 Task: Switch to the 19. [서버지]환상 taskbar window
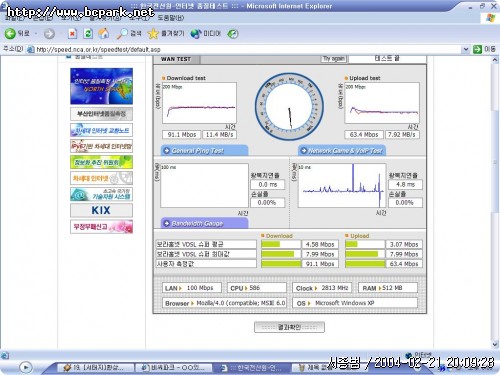click(95, 368)
